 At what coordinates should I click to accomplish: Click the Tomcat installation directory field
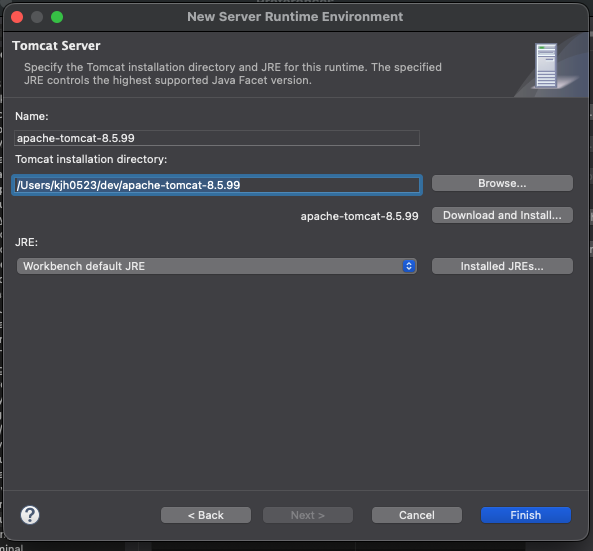click(217, 185)
